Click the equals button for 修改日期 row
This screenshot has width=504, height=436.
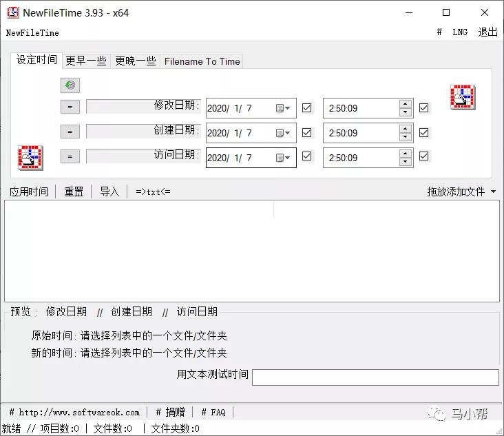click(x=70, y=107)
